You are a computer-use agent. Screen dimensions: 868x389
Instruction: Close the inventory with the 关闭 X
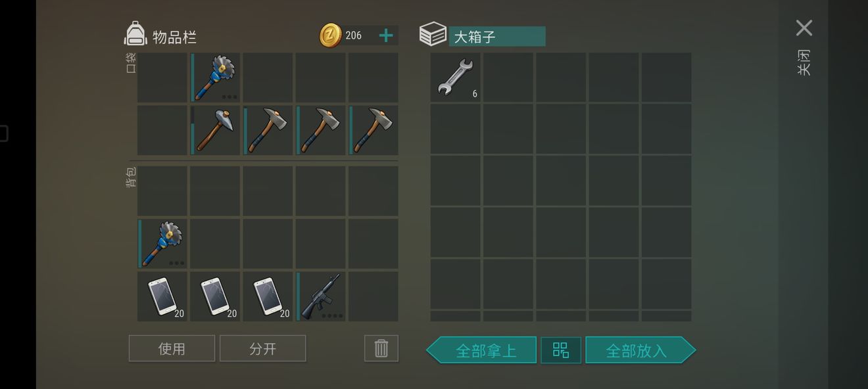click(804, 28)
